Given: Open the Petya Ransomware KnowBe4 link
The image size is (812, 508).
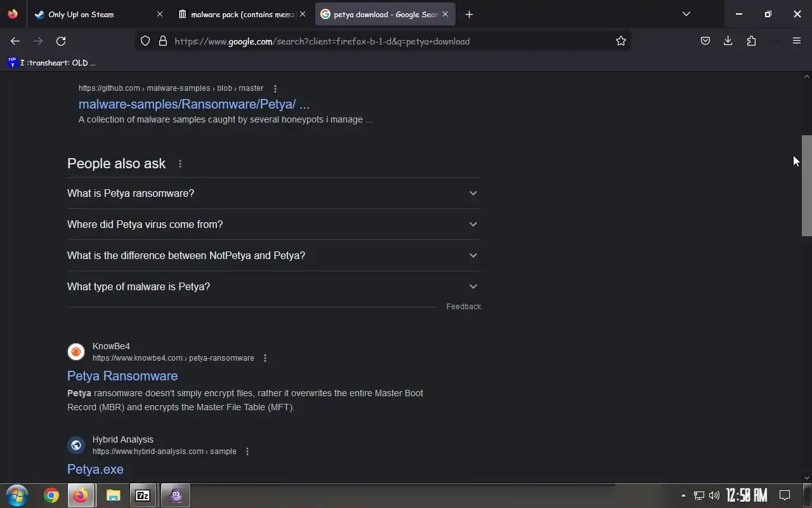Looking at the screenshot, I should (x=122, y=376).
